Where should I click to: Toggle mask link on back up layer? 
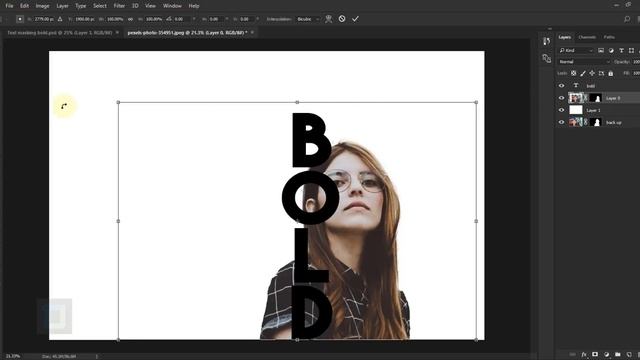coord(586,122)
